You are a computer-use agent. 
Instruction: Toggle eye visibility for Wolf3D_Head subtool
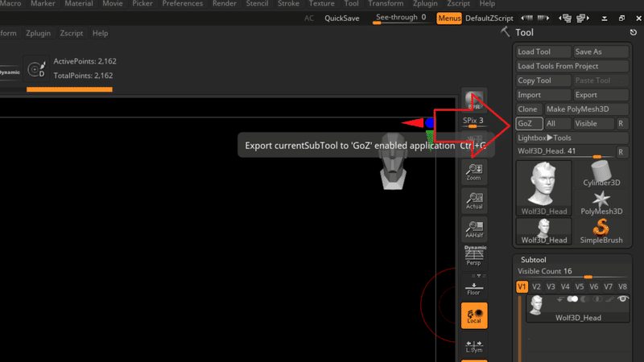[622, 298]
